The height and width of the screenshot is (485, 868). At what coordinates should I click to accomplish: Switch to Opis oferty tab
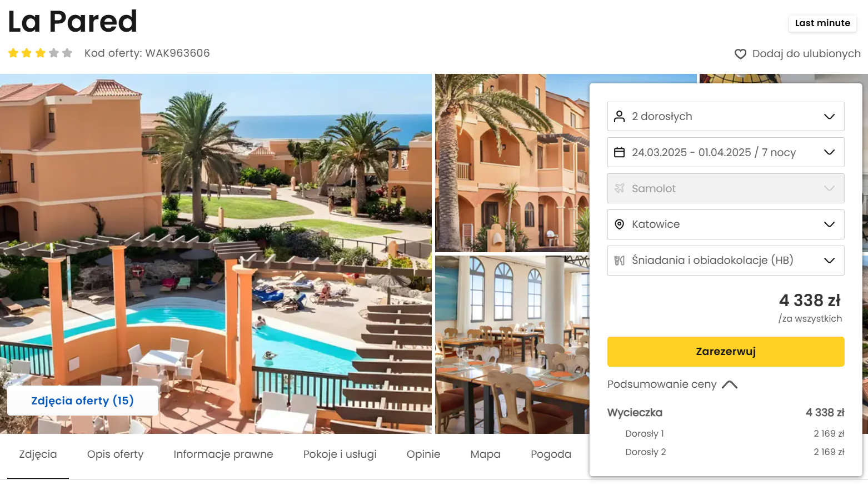coord(115,454)
